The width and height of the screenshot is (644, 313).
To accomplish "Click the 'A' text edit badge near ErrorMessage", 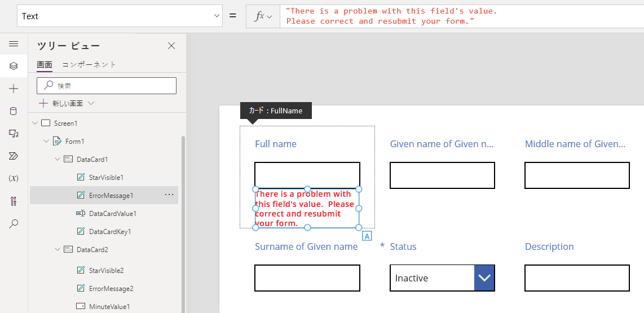I will point(367,236).
